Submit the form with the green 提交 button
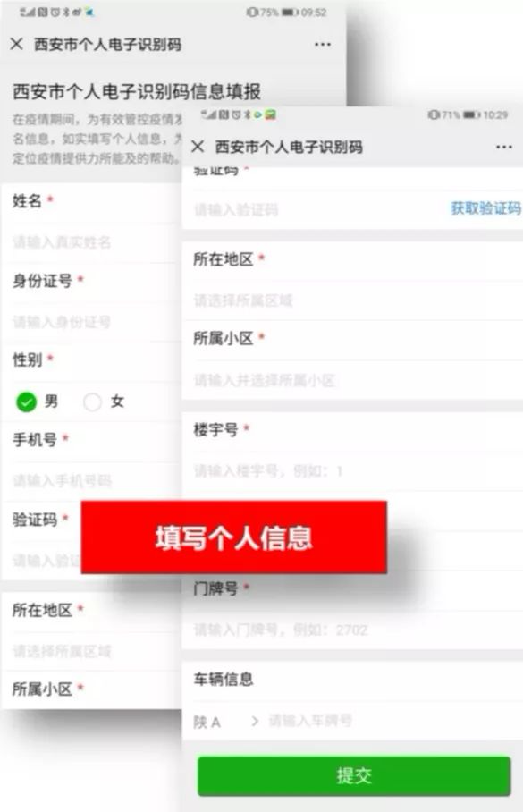This screenshot has width=523, height=812. (x=354, y=775)
